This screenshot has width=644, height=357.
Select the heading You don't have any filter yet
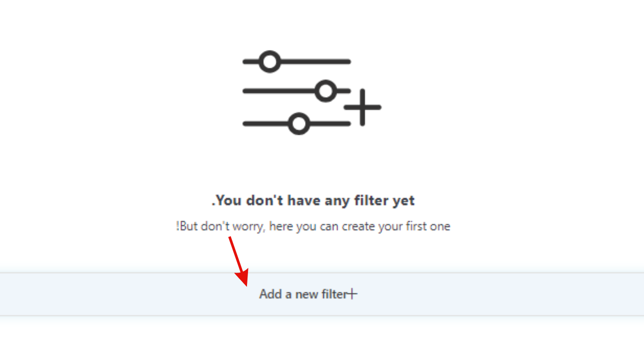(x=313, y=200)
